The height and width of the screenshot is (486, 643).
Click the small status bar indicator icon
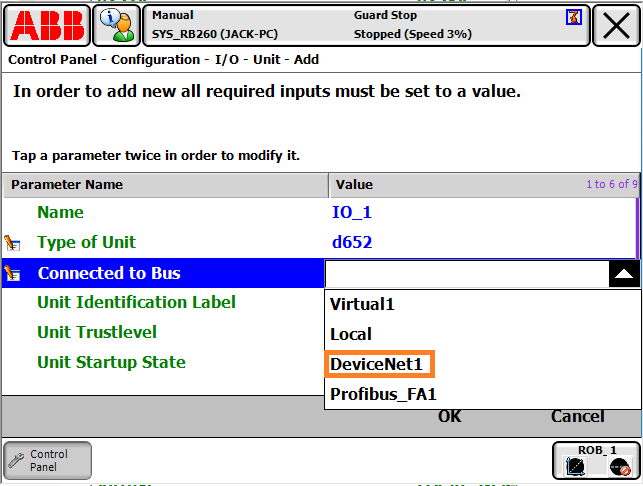pyautogui.click(x=573, y=17)
